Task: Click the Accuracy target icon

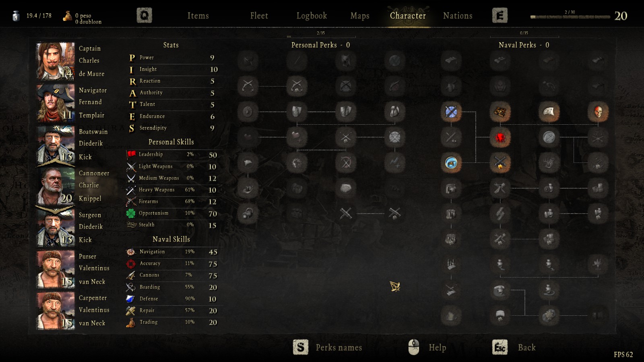Action: tap(131, 264)
